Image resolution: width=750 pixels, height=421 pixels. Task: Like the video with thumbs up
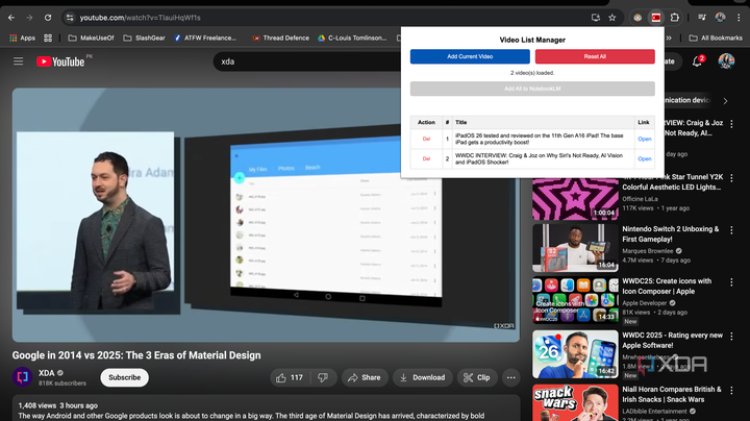pos(289,377)
